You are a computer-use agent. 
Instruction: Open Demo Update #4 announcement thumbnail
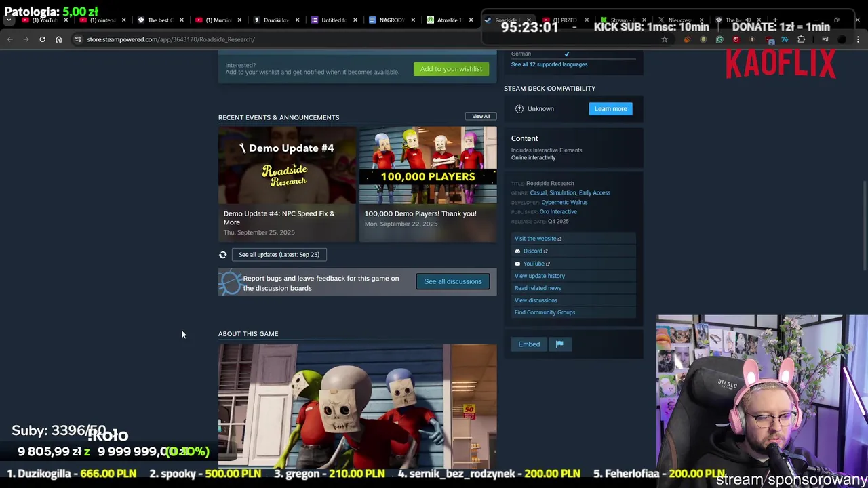coord(287,165)
